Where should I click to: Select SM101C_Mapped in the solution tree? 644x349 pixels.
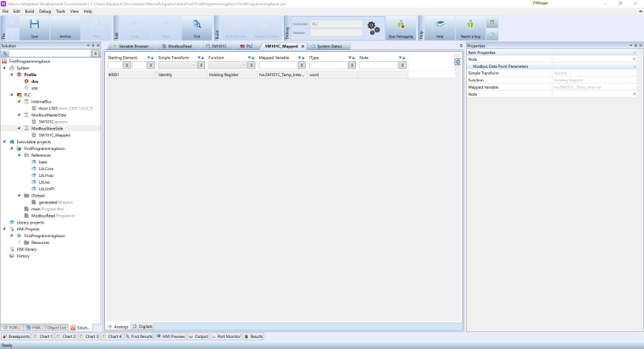[54, 135]
